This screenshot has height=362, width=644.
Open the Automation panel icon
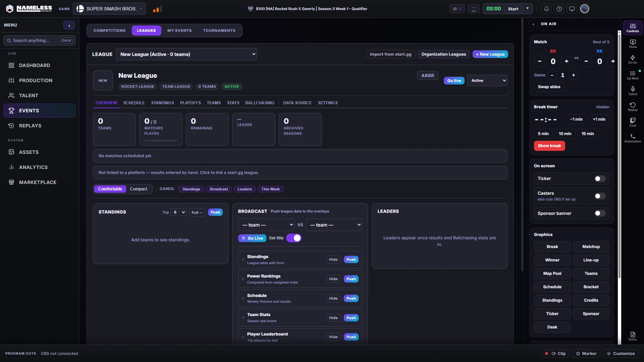[633, 138]
